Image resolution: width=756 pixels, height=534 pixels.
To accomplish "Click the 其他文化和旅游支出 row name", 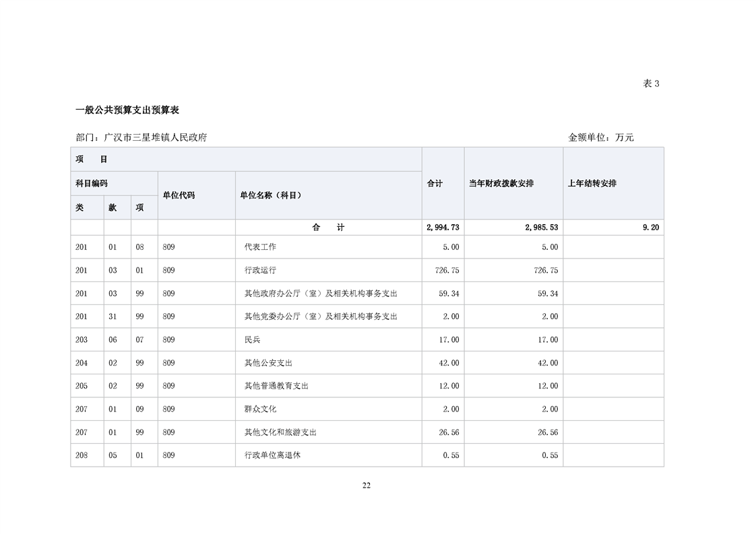I will click(x=280, y=432).
